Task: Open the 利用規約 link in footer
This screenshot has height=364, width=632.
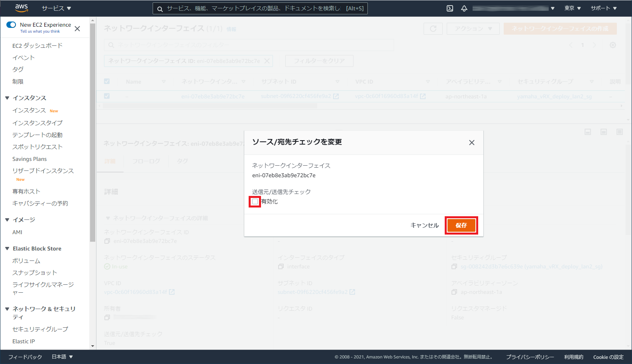Action: click(x=574, y=357)
